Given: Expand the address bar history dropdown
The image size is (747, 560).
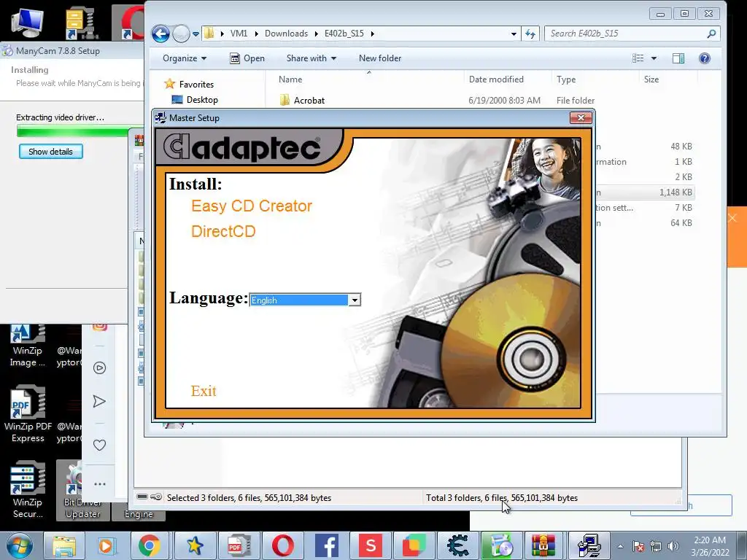Looking at the screenshot, I should tap(514, 34).
